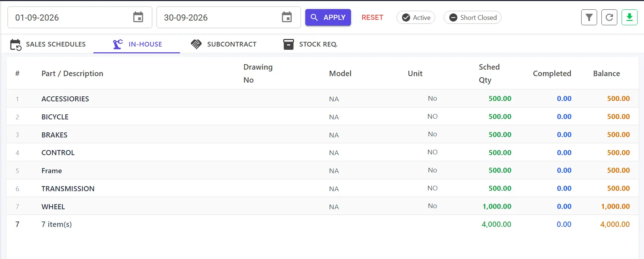Screen dimensions: 644x259
Task: Sort by Part / Description column header
Action: point(72,74)
